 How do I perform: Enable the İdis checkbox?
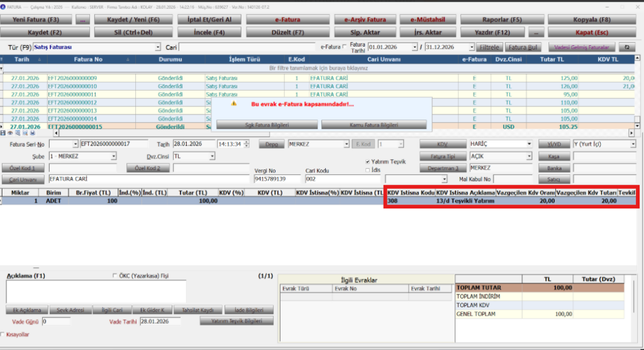click(367, 170)
